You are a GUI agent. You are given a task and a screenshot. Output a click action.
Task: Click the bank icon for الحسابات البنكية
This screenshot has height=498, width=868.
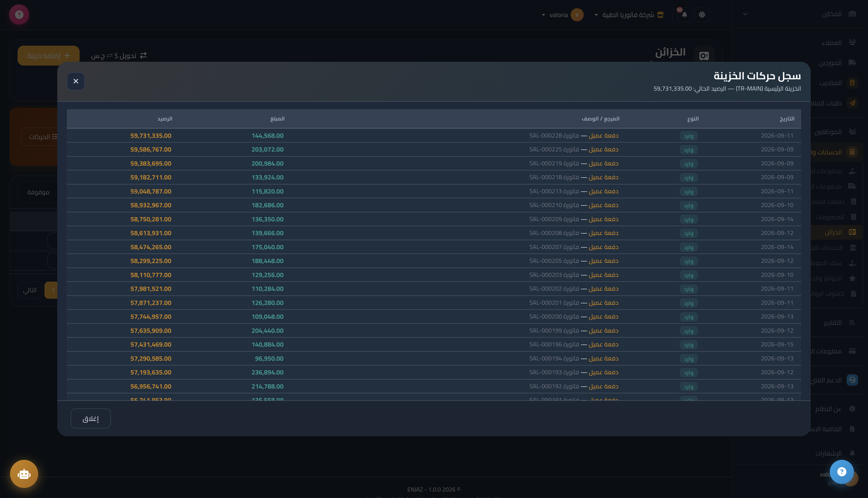pos(853,248)
